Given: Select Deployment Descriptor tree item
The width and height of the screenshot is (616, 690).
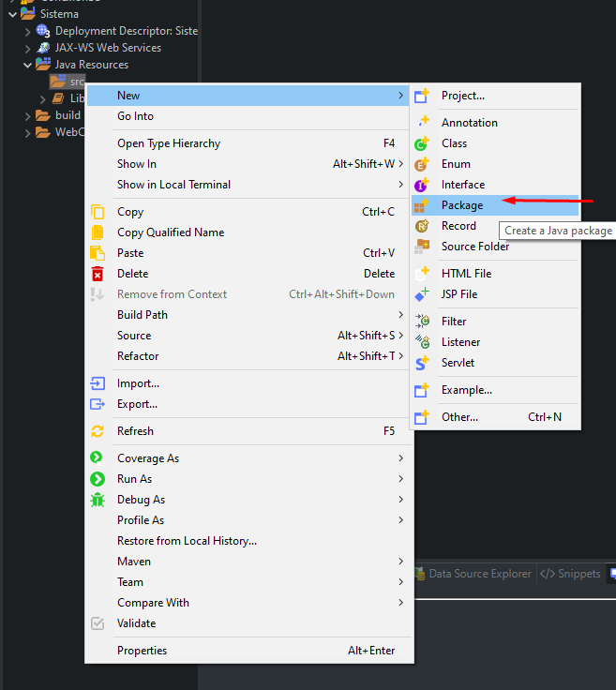Looking at the screenshot, I should pos(126,31).
